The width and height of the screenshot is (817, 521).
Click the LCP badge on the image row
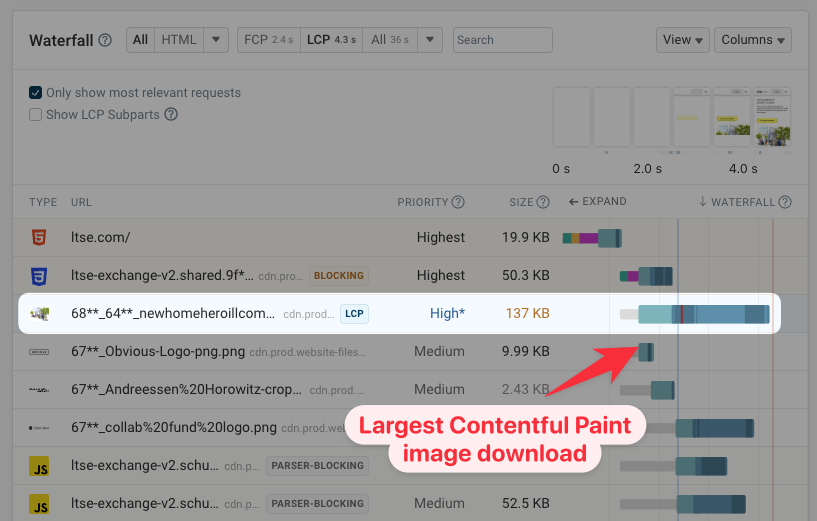(354, 314)
